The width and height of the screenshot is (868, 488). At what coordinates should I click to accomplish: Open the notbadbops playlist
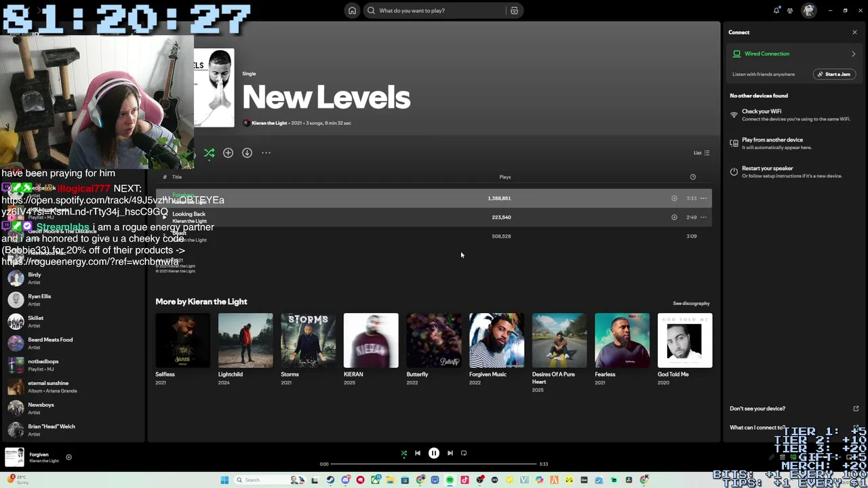[x=72, y=365]
